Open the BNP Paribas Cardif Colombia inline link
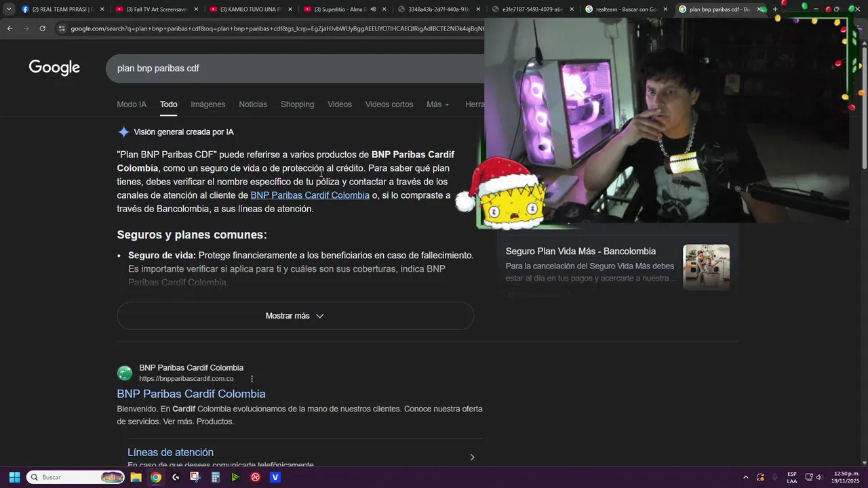 pyautogui.click(x=310, y=195)
